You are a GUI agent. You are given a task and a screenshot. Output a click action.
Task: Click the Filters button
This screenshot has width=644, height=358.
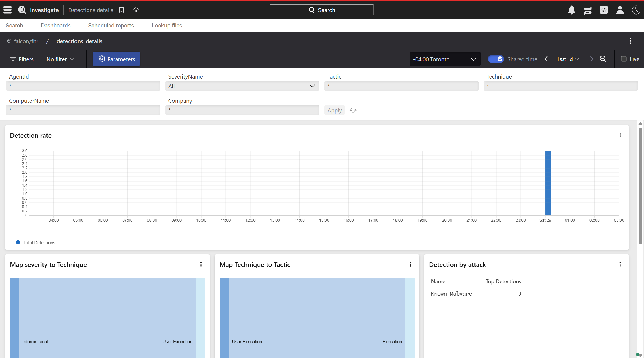coord(22,59)
